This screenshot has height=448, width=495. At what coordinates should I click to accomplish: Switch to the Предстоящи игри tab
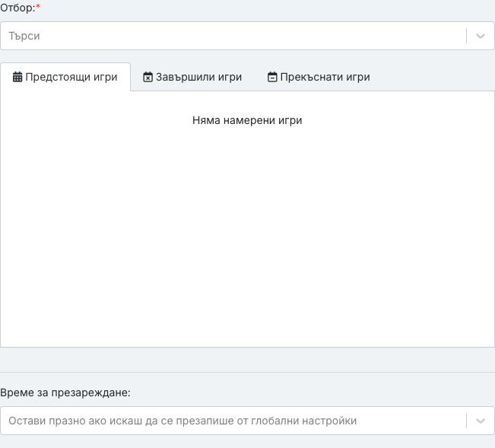[x=65, y=77]
